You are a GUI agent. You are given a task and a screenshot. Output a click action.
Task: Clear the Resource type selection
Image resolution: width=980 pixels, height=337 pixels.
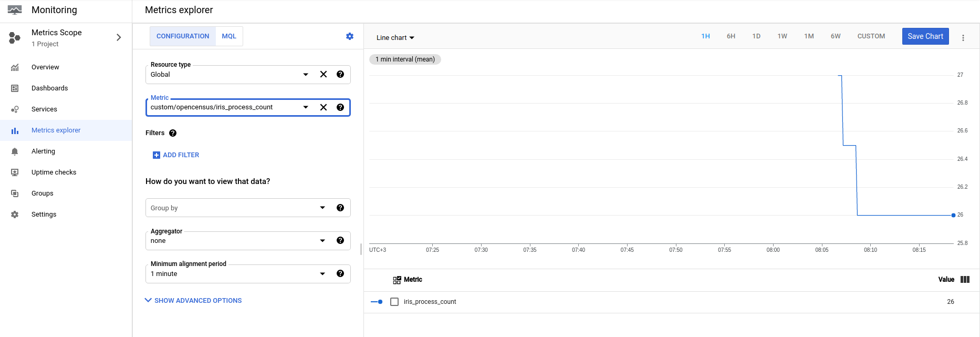[324, 74]
